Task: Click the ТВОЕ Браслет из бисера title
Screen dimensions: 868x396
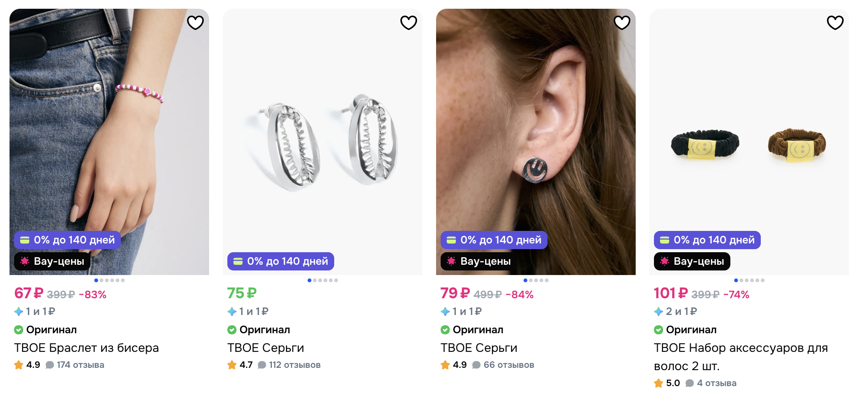Action: coord(86,348)
